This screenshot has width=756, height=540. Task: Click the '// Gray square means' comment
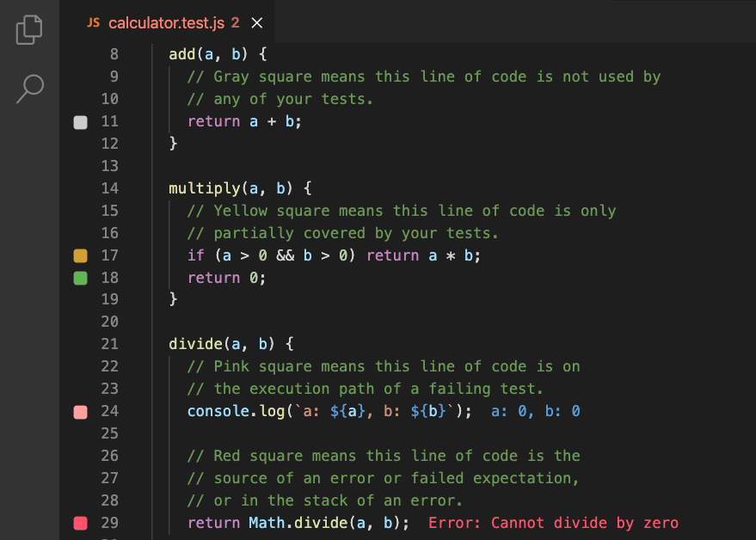click(x=424, y=77)
